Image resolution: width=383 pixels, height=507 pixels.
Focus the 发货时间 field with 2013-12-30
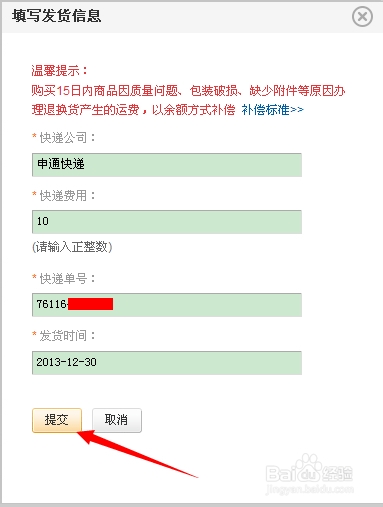(x=167, y=363)
